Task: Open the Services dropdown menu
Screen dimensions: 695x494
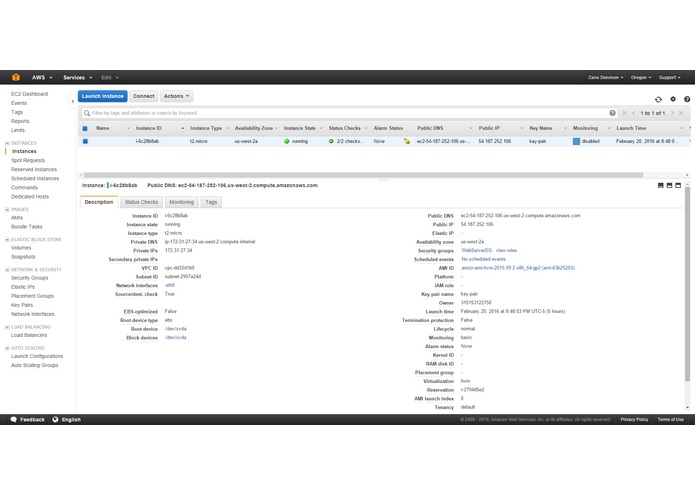Action: [x=78, y=78]
